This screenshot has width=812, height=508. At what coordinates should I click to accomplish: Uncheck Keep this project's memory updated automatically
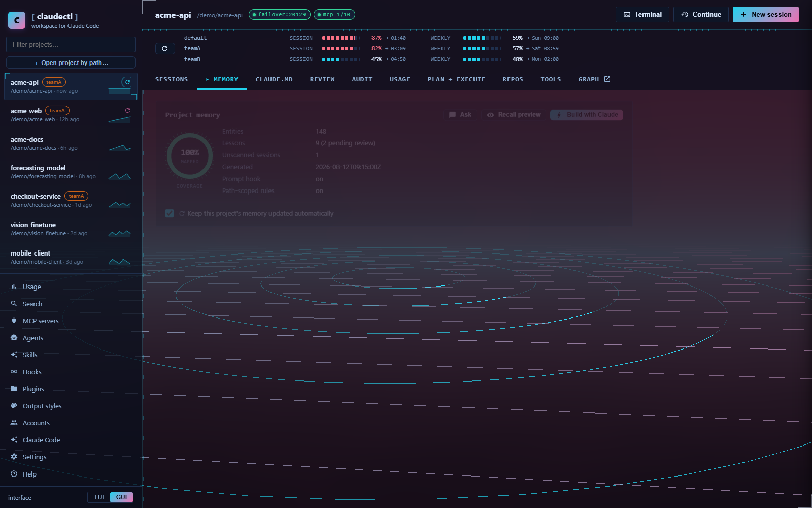click(x=170, y=213)
